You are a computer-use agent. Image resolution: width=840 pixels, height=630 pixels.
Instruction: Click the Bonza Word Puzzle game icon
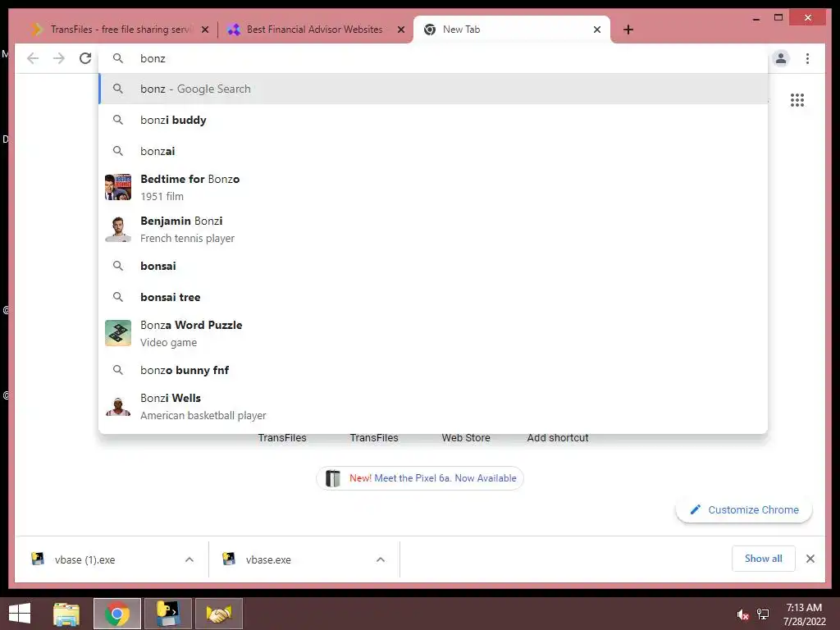(118, 333)
